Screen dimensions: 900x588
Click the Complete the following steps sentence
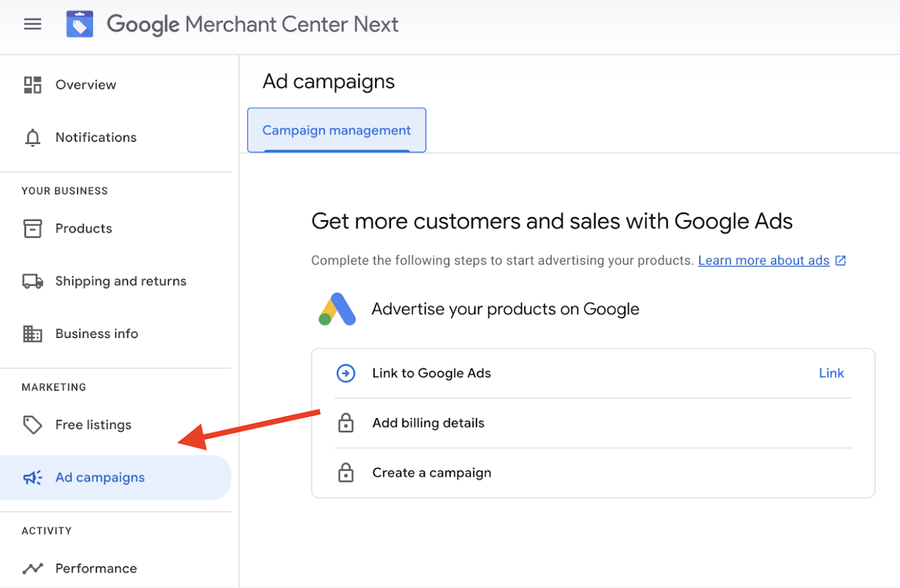pyautogui.click(x=502, y=260)
